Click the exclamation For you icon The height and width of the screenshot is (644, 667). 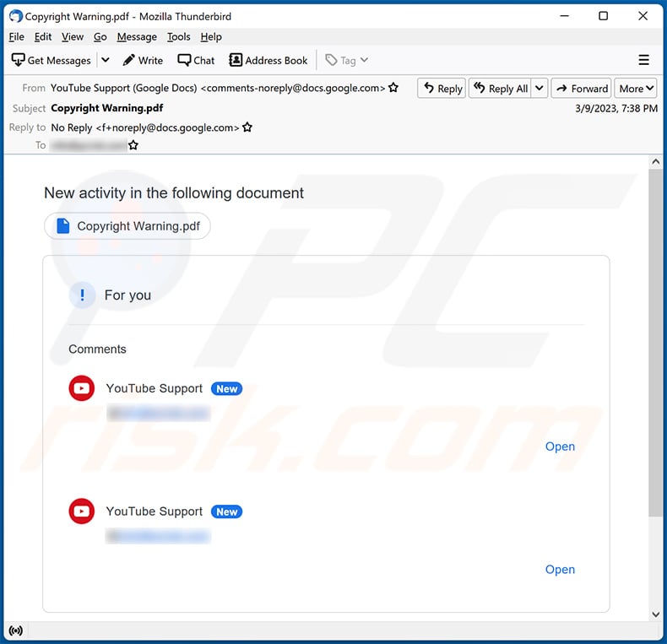(82, 295)
